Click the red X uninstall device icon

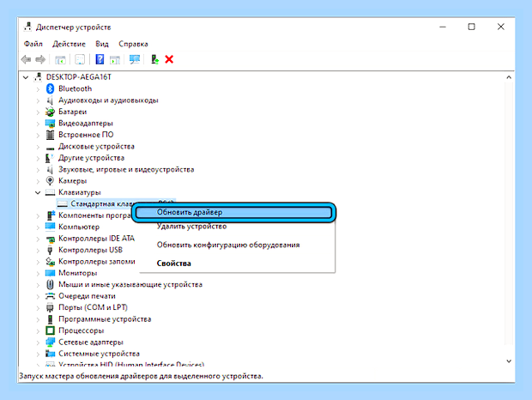(169, 59)
